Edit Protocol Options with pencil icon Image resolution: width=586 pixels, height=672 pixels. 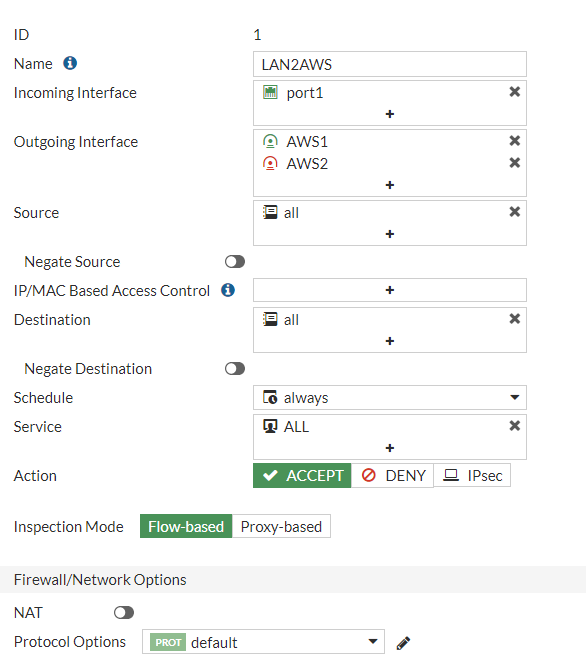click(403, 642)
